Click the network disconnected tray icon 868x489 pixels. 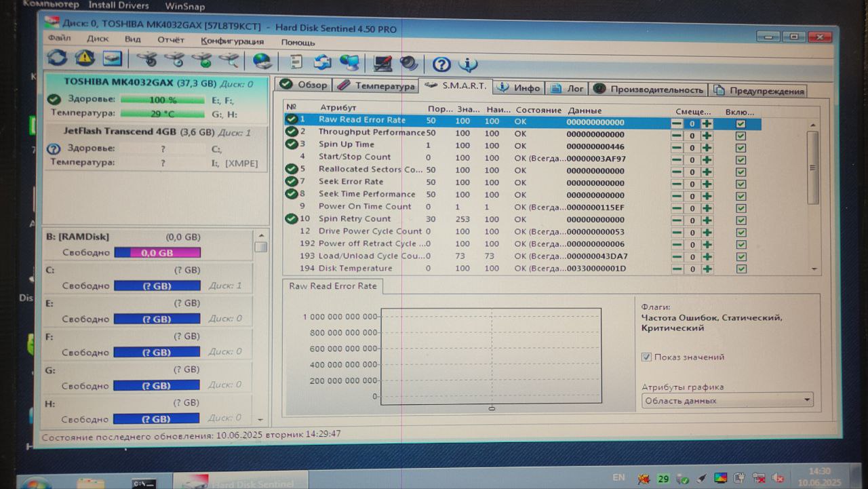[x=759, y=479]
